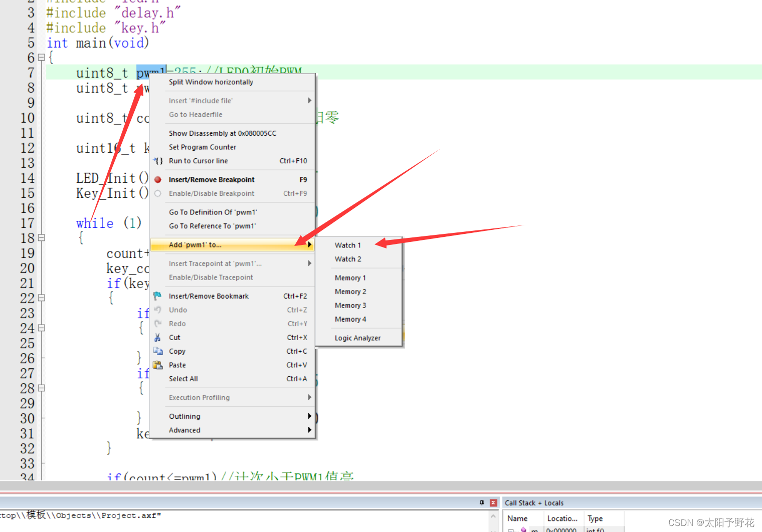Collapse code fold at line 24

coord(42,328)
